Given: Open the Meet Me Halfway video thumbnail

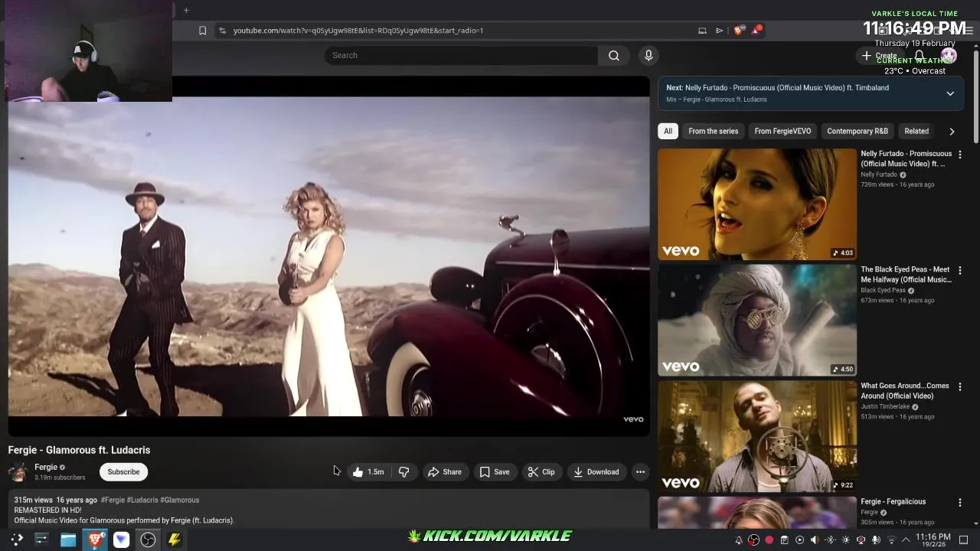Looking at the screenshot, I should coord(757,321).
